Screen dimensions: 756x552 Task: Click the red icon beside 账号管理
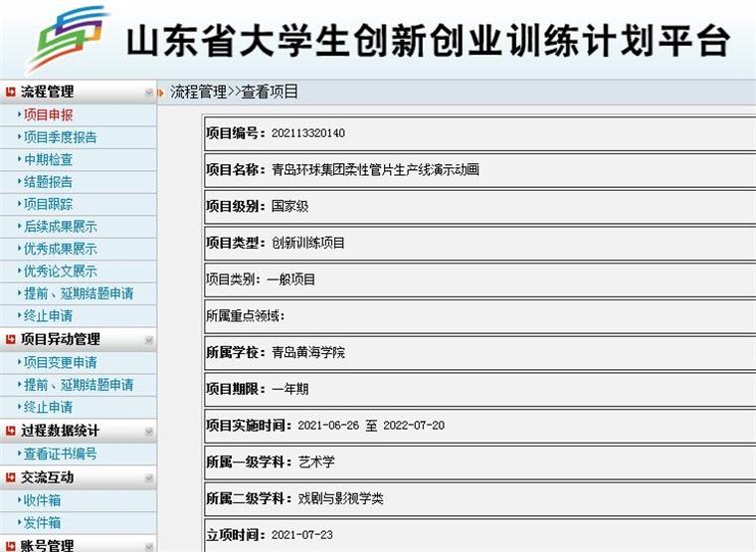11,545
